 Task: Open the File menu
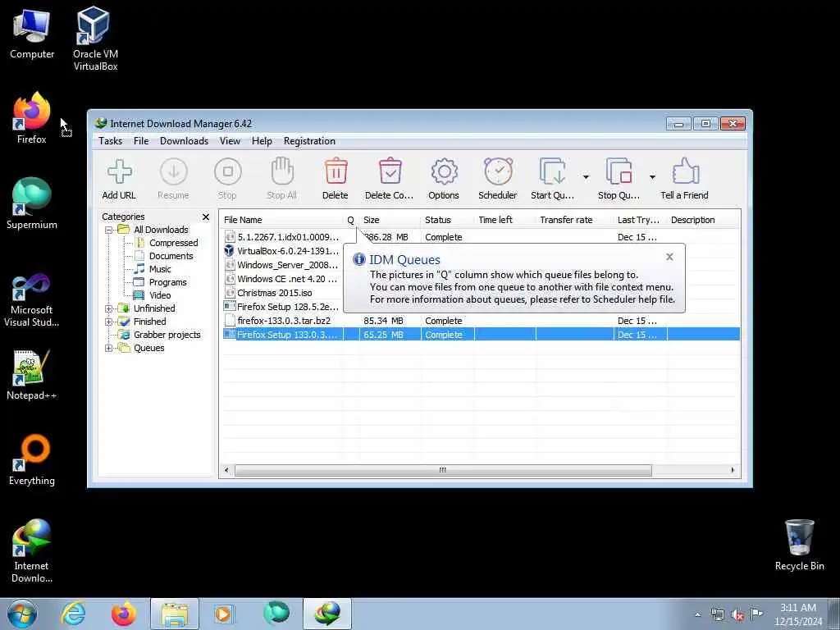[x=141, y=141]
